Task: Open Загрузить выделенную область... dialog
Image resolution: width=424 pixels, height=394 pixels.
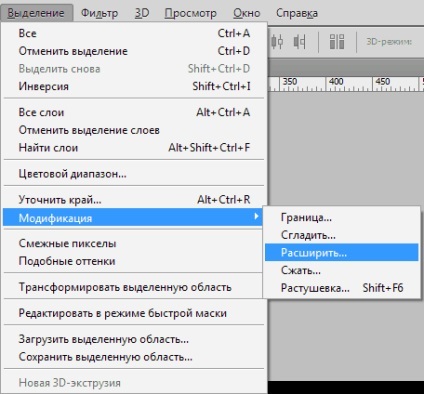Action: click(x=134, y=339)
